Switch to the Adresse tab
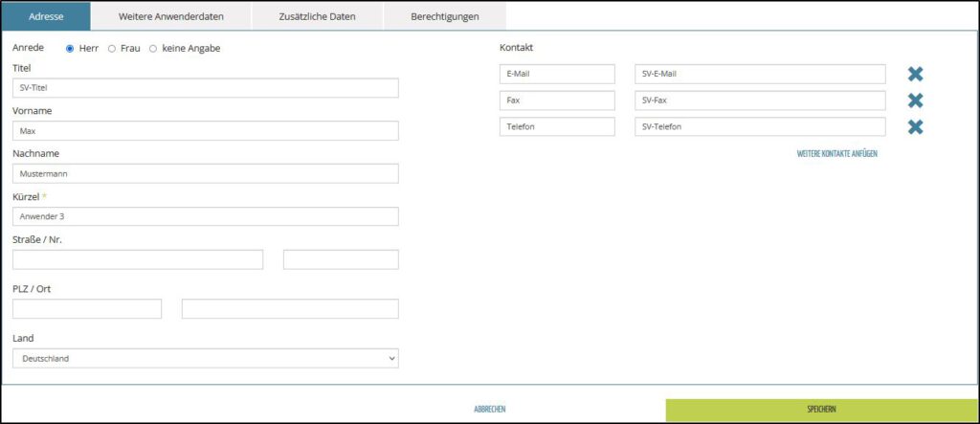Screen dimensions: 980x424 point(46,16)
